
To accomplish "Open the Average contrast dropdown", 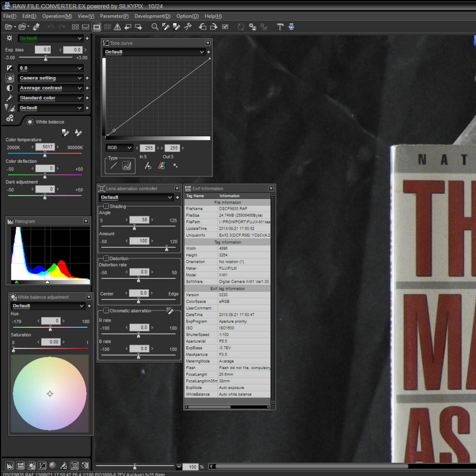I will click(x=50, y=88).
